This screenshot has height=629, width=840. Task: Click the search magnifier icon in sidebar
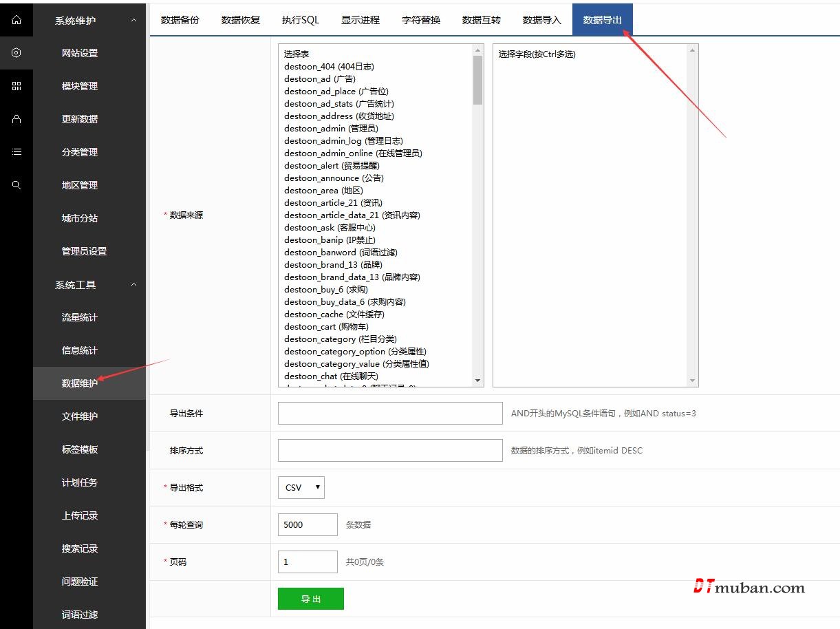coord(17,185)
